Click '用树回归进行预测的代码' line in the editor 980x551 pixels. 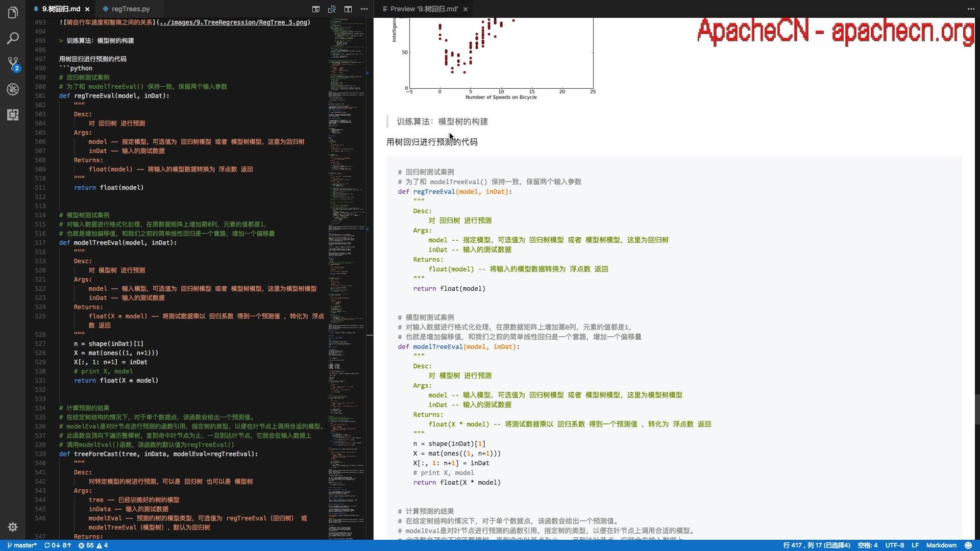[93, 59]
